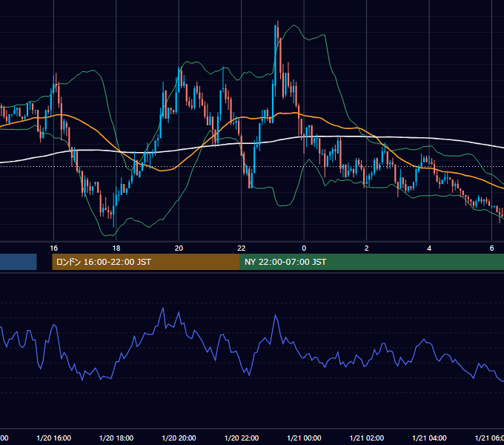Click the 1/20 22:00 bottom axis label
Viewport: 504px width, 445px height.
tap(242, 438)
